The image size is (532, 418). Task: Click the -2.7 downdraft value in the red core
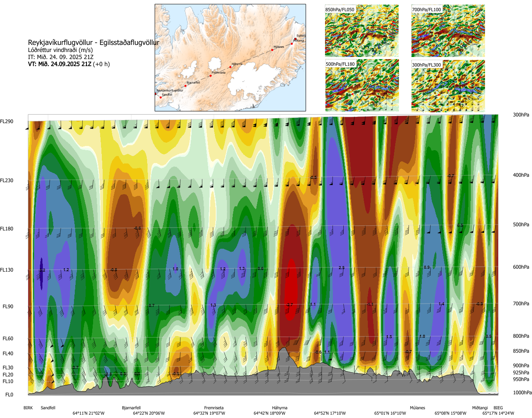pyautogui.click(x=290, y=305)
